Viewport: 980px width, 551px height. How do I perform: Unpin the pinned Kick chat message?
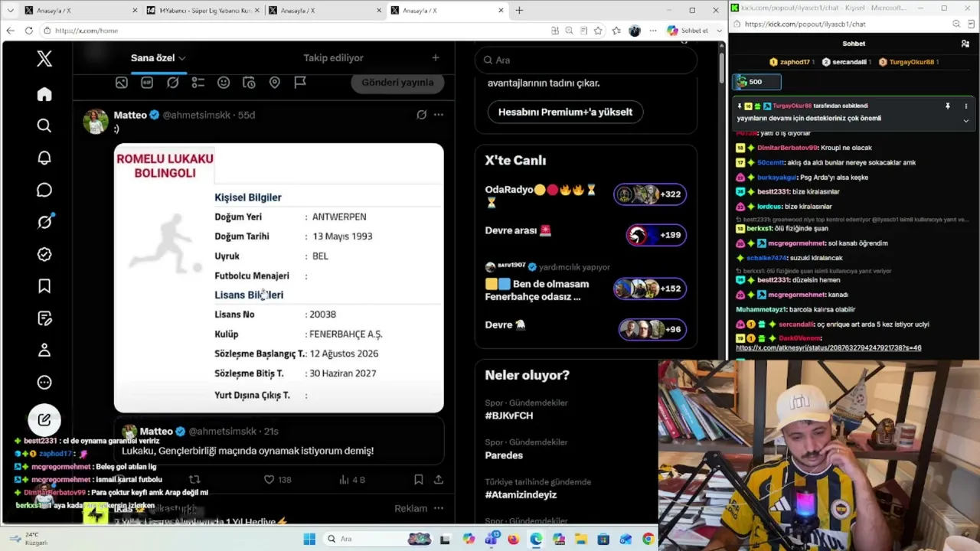point(948,106)
